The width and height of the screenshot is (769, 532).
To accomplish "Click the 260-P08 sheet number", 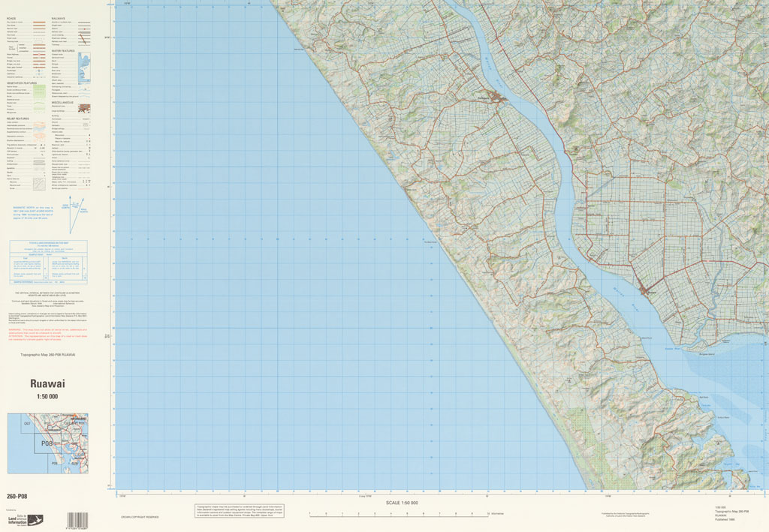I will point(17,496).
